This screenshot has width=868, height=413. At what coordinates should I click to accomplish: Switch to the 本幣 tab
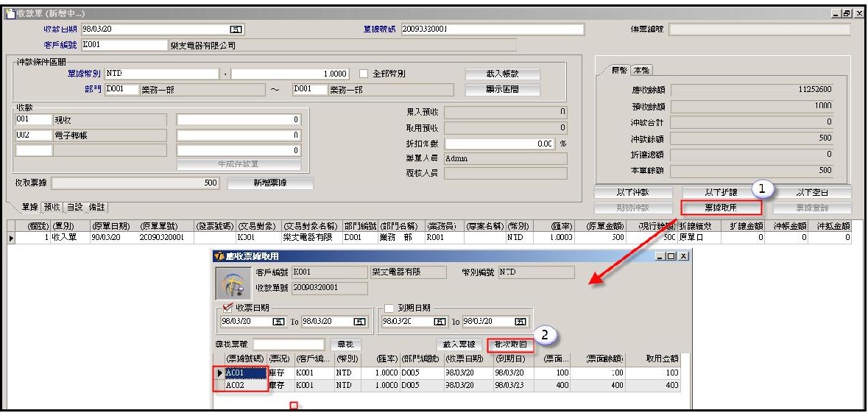643,70
